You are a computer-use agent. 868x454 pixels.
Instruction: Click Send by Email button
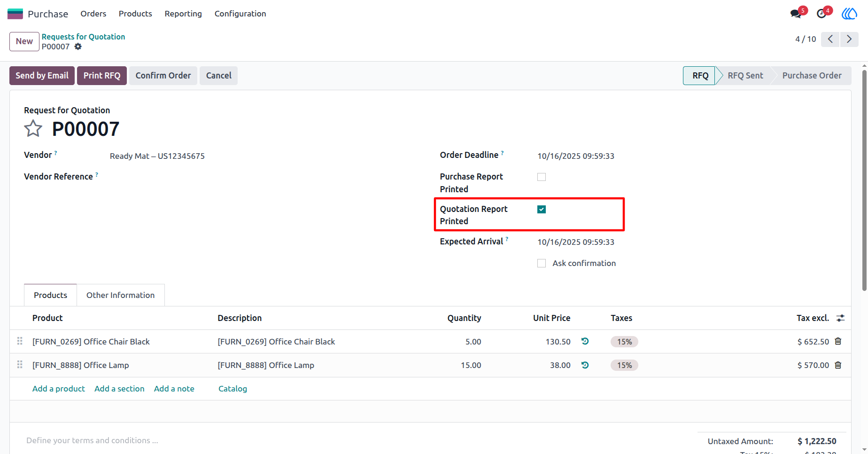[x=42, y=76]
